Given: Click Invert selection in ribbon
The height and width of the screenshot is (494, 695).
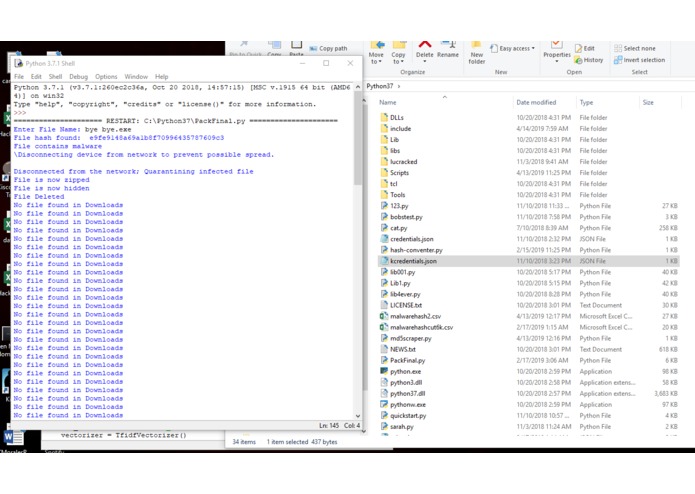Looking at the screenshot, I should 640,60.
